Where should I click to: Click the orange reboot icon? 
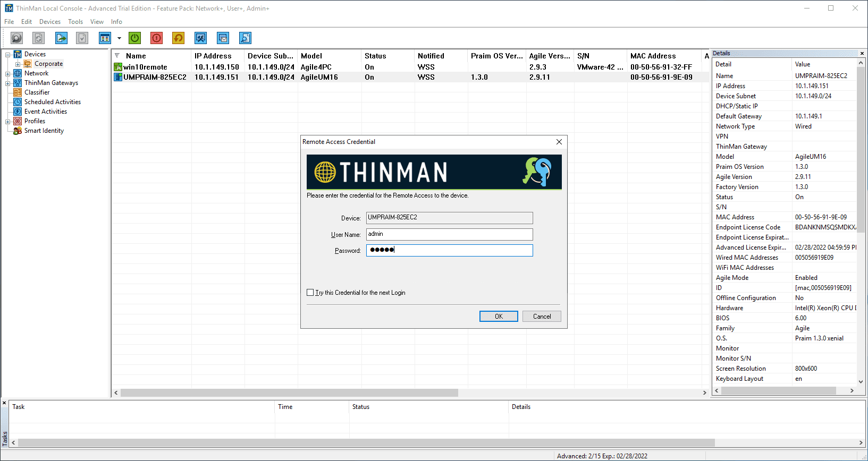click(x=178, y=38)
